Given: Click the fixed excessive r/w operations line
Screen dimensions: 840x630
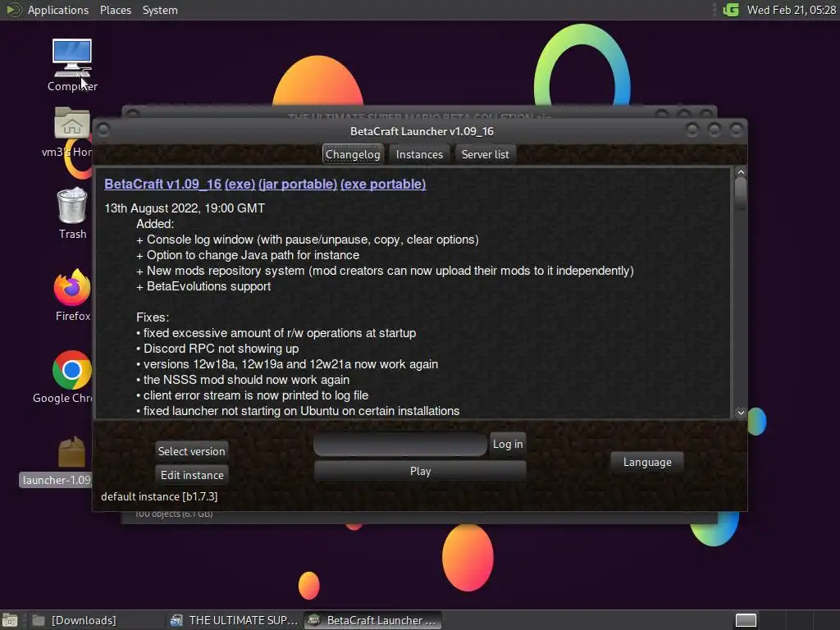Looking at the screenshot, I should click(x=276, y=333).
